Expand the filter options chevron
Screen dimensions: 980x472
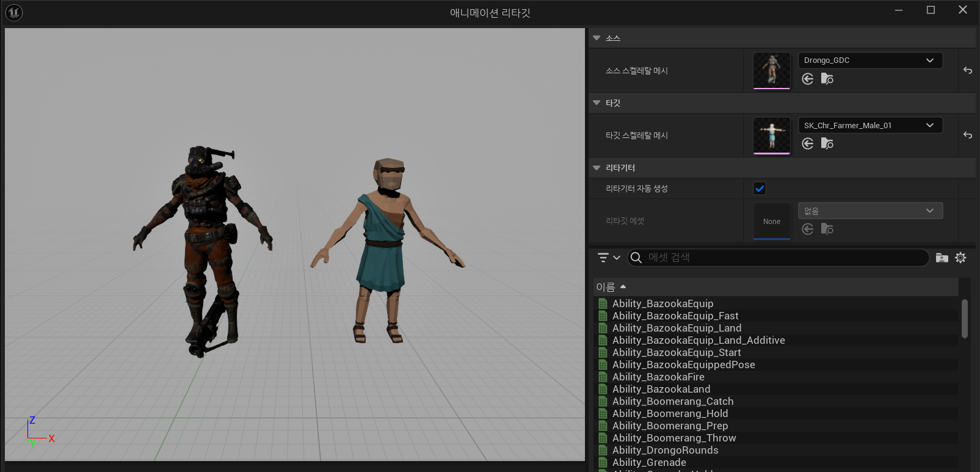[x=617, y=258]
